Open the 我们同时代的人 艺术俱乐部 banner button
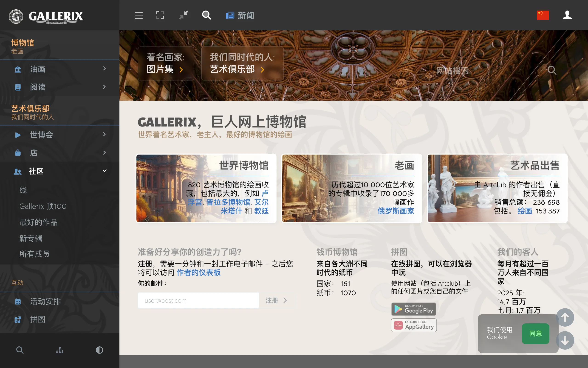588x368 pixels. point(243,63)
